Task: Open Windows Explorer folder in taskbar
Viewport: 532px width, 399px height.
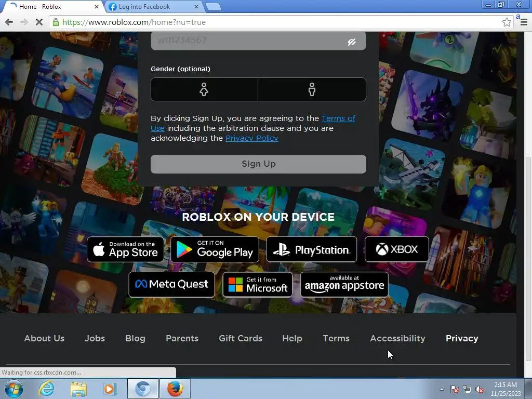Action: tap(78, 389)
